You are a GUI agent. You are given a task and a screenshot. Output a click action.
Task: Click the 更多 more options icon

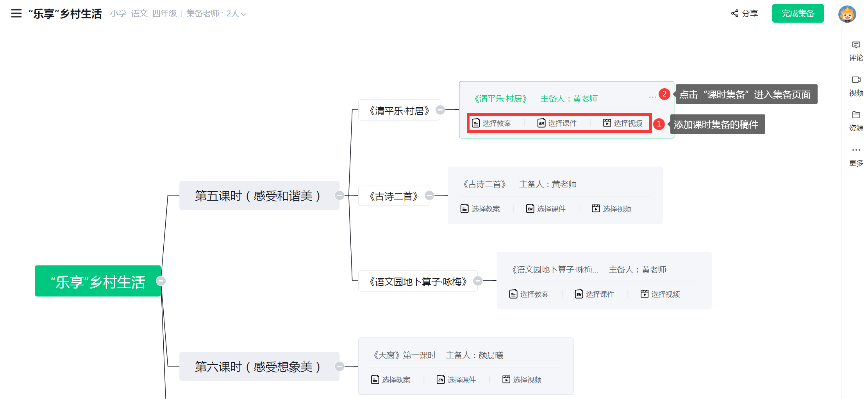pyautogui.click(x=856, y=156)
